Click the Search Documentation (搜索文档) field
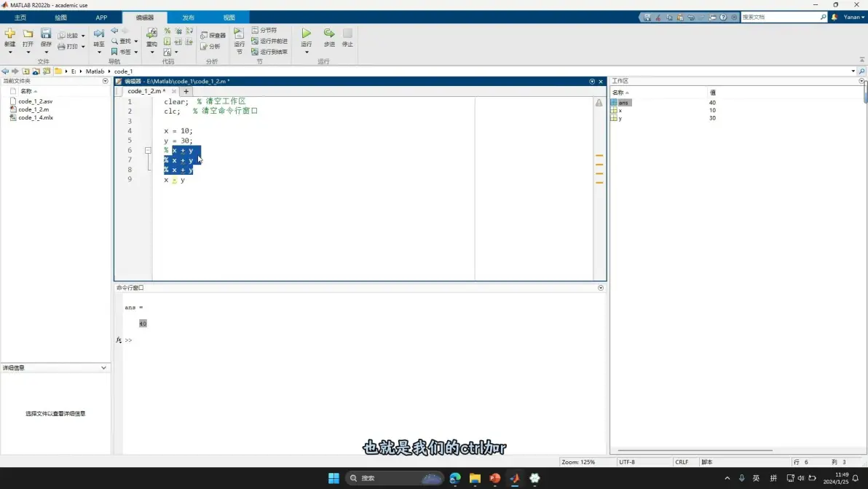 pos(781,17)
